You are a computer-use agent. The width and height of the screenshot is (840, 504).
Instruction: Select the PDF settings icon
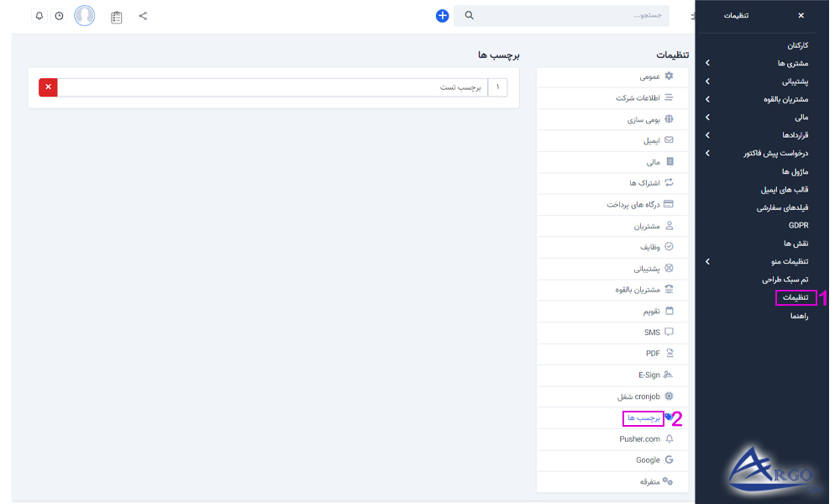pyautogui.click(x=669, y=353)
